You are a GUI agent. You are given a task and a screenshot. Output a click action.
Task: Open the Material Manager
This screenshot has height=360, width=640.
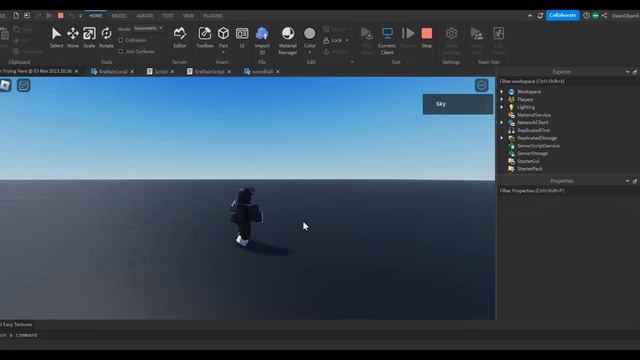click(288, 40)
